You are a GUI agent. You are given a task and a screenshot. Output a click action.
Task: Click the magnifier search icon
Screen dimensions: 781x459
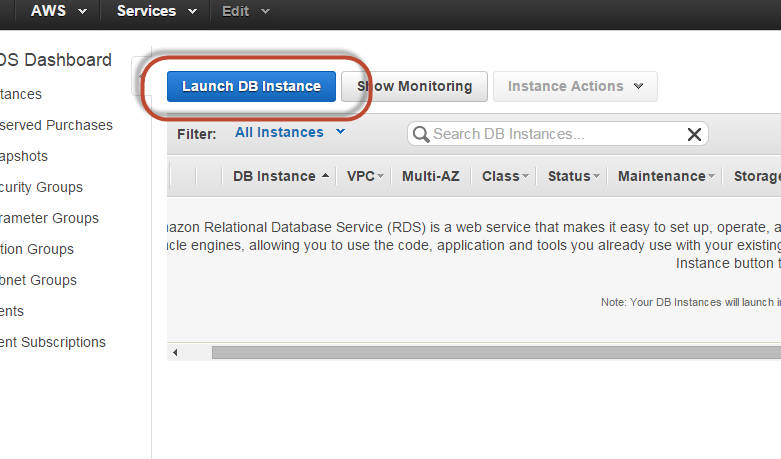(x=421, y=134)
